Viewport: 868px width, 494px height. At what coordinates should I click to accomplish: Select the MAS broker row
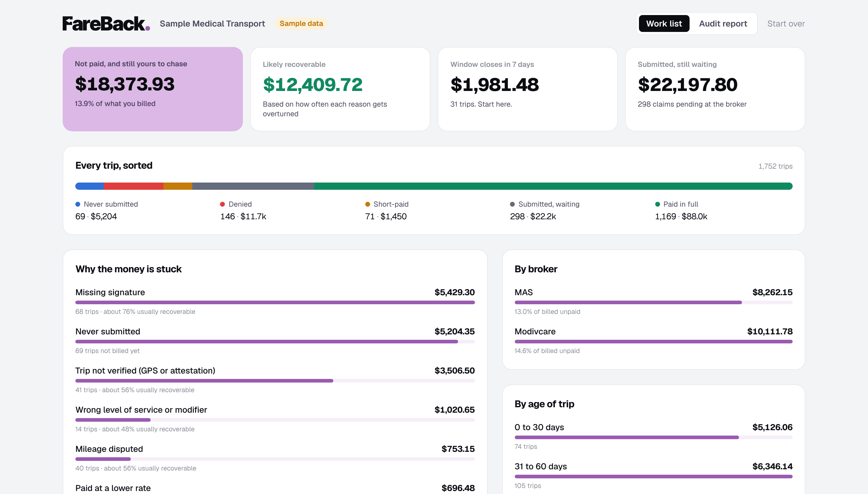point(653,302)
